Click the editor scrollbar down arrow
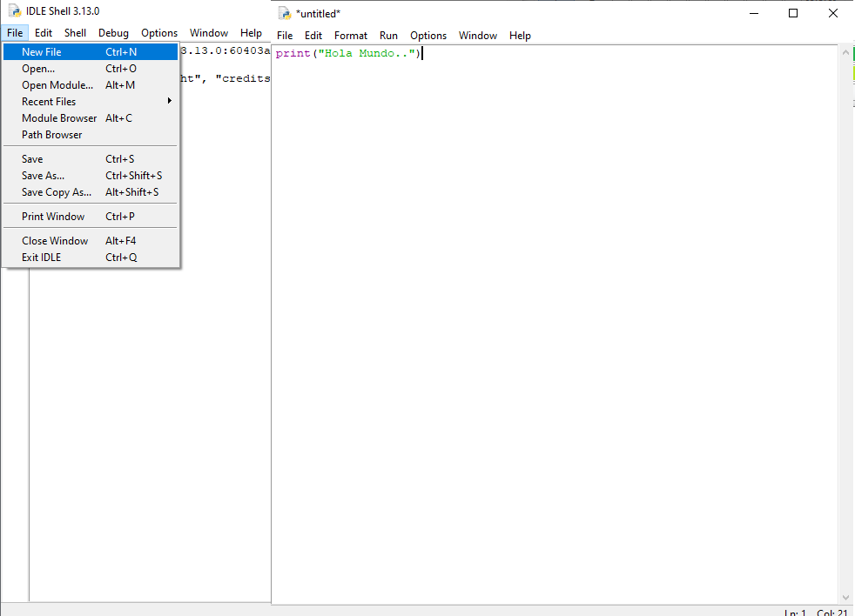This screenshot has width=855, height=616. [845, 597]
